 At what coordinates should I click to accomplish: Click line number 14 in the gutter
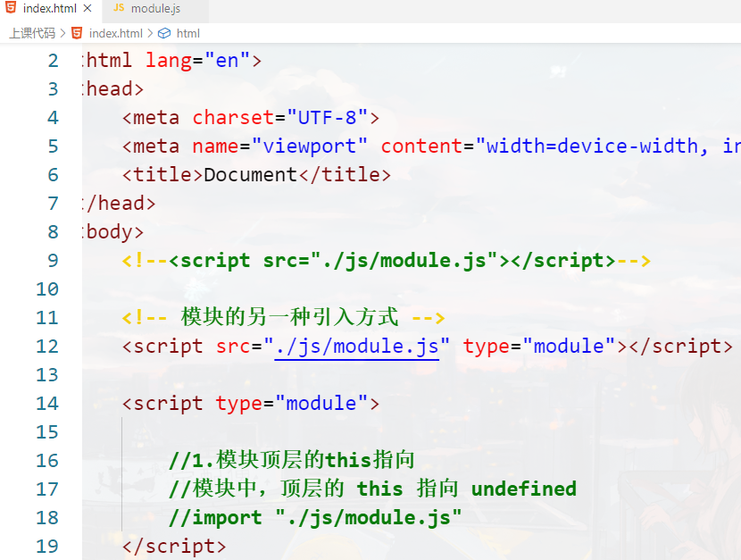point(47,404)
